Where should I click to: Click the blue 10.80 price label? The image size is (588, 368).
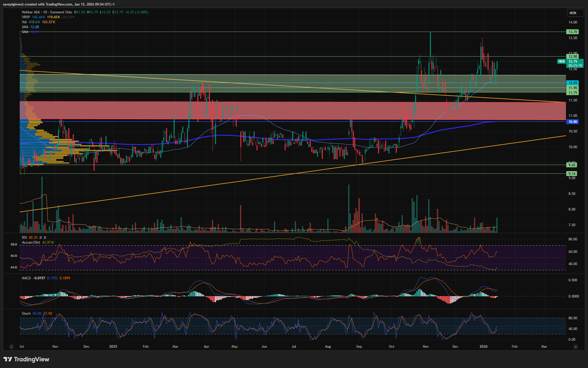tap(573, 122)
